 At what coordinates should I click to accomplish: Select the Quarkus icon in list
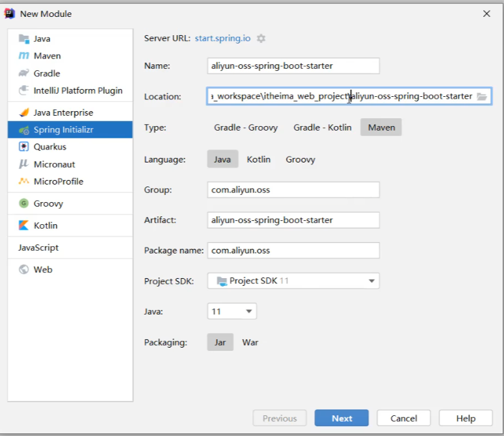(x=24, y=147)
